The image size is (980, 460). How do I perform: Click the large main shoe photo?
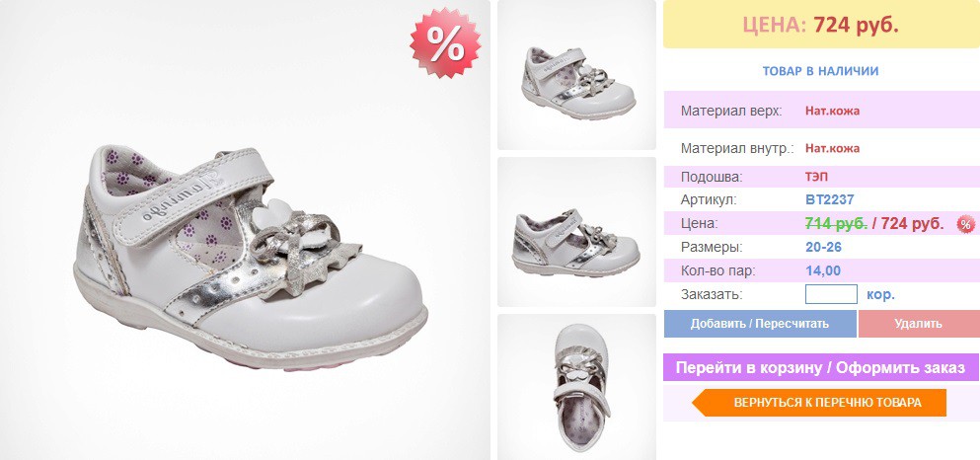tap(245, 230)
